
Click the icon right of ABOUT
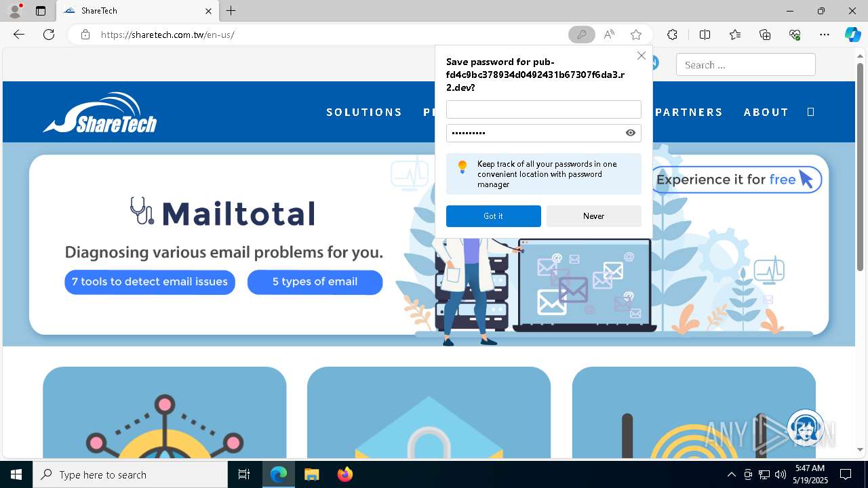click(810, 112)
